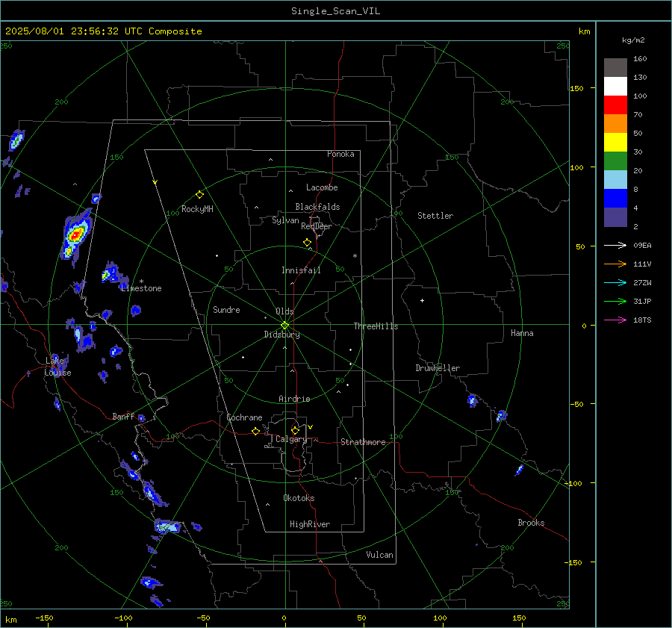The image size is (672, 628).
Task: Select the Airdrie label
Action: click(x=294, y=399)
